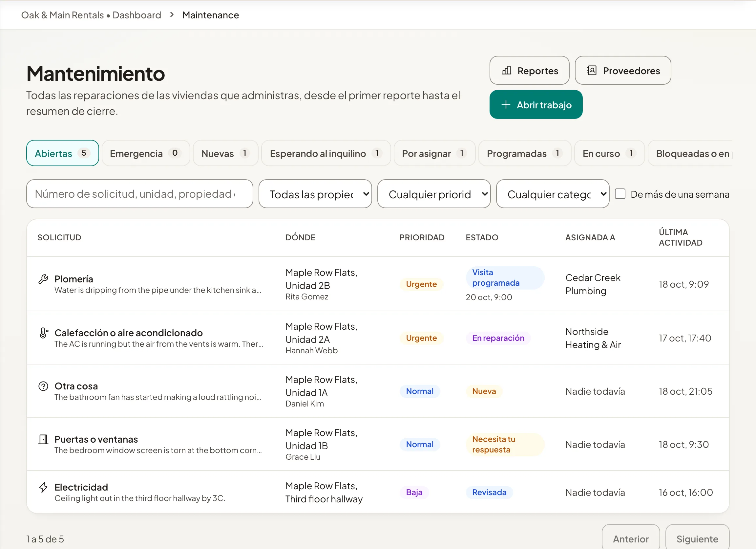The height and width of the screenshot is (549, 756).
Task: Click the question mark icon beside Otra cosa
Action: [43, 386]
